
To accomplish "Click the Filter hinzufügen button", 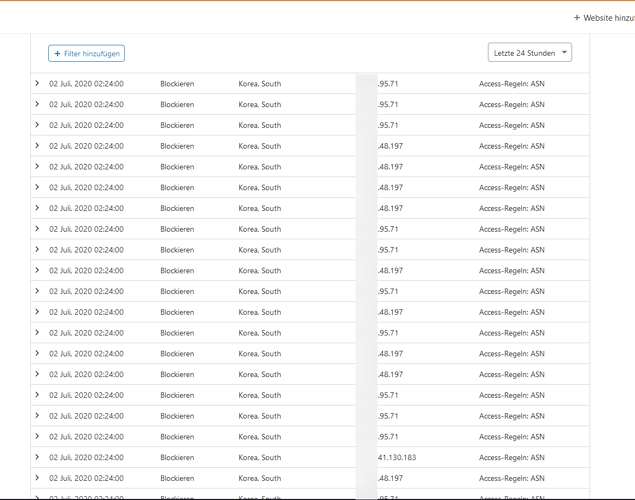I will tap(86, 53).
